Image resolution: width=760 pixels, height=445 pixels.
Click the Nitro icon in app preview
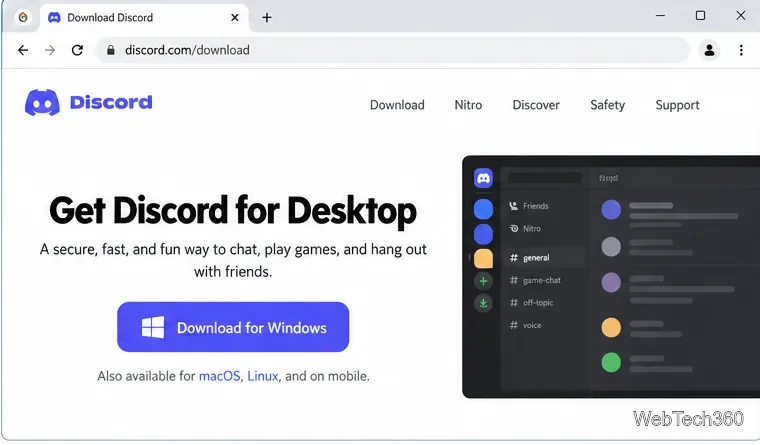[x=514, y=228]
